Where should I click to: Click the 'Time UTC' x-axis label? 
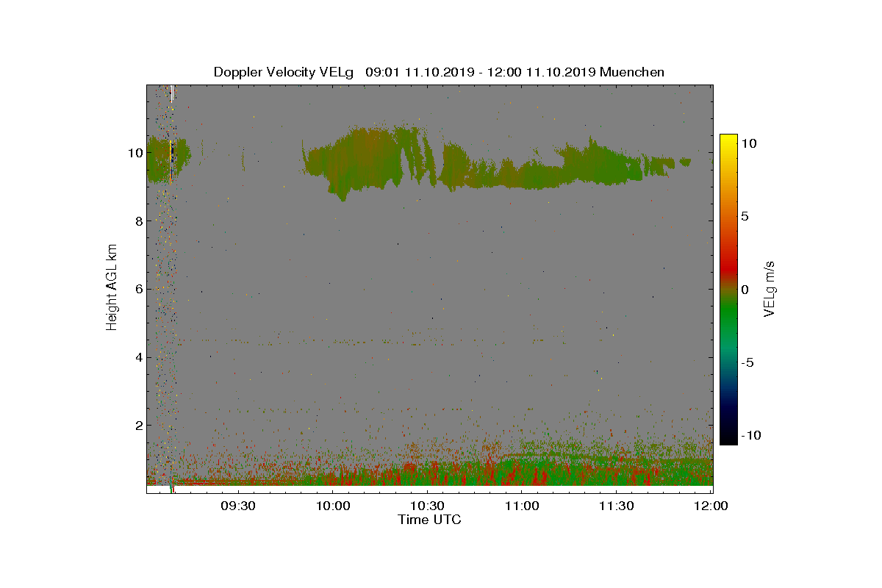pos(430,520)
